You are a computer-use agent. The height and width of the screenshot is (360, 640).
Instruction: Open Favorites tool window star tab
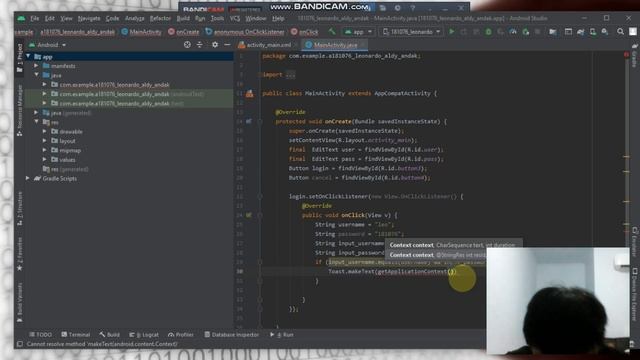20,253
